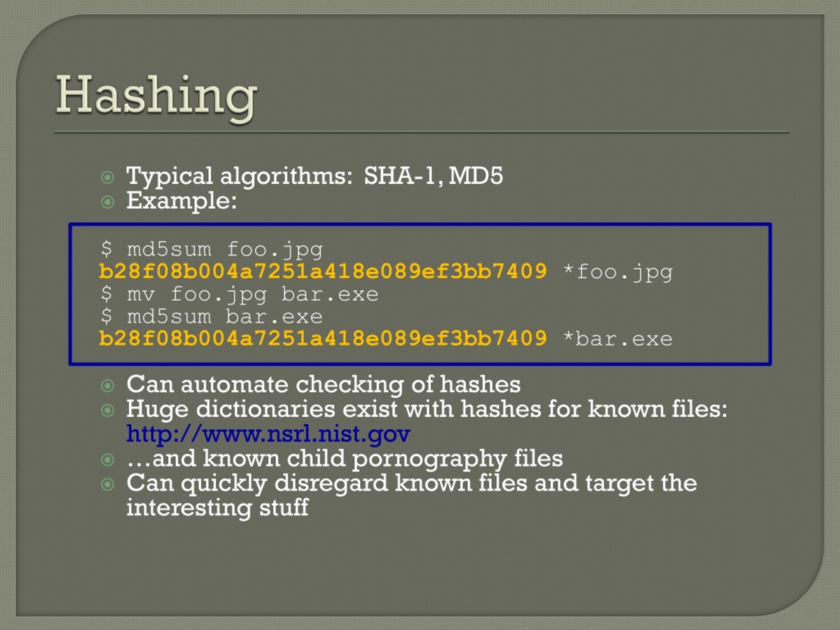Select the hash before '*bar.exe'
Viewport: 840px width, 630px height.
point(323,338)
